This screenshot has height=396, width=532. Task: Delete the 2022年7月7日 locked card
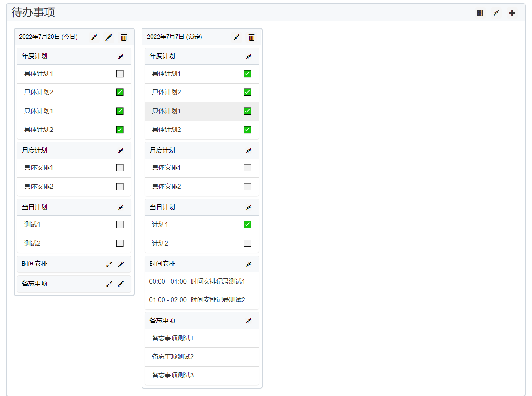(252, 37)
